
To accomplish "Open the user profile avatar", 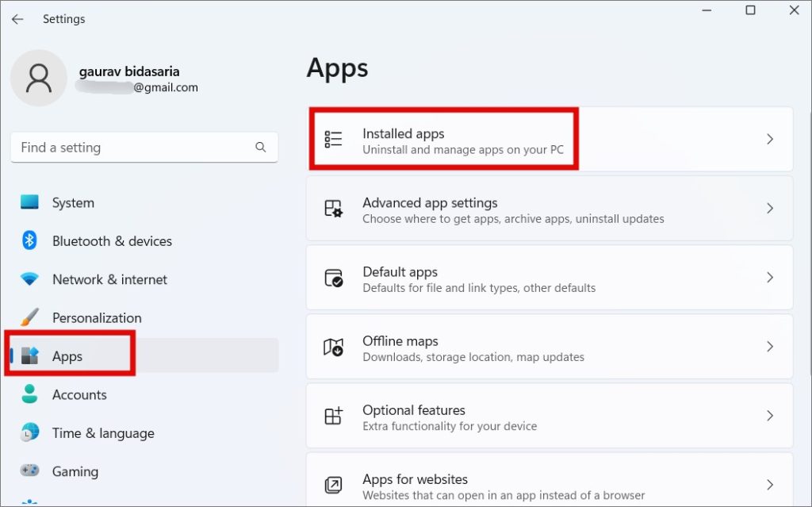I will point(39,79).
